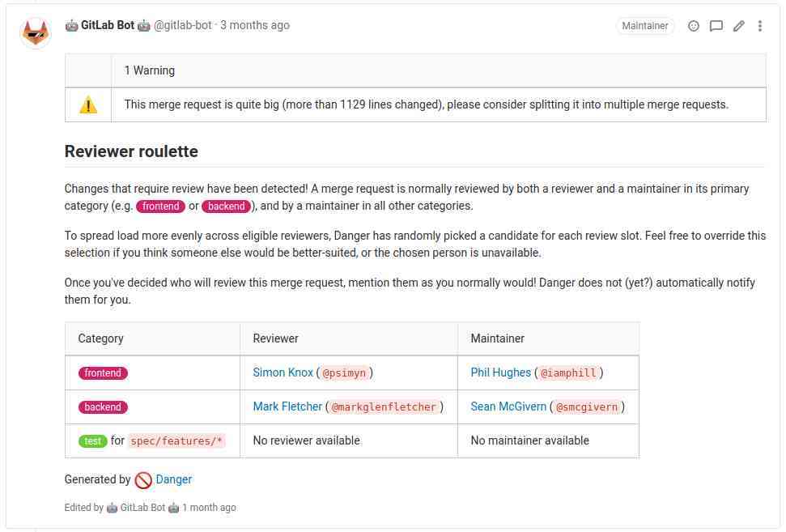Open the more actions vertical dots menu
The image size is (786, 532).
tap(760, 26)
